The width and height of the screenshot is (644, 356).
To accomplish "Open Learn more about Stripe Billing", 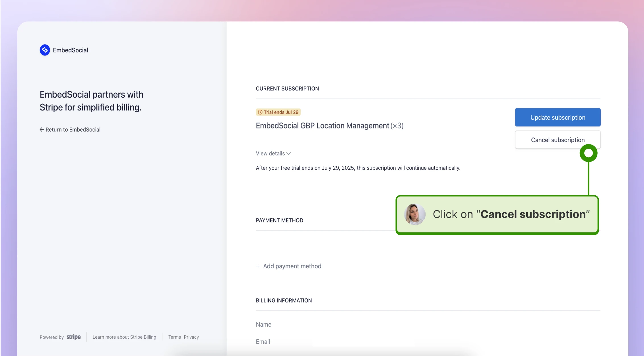I will point(124,337).
